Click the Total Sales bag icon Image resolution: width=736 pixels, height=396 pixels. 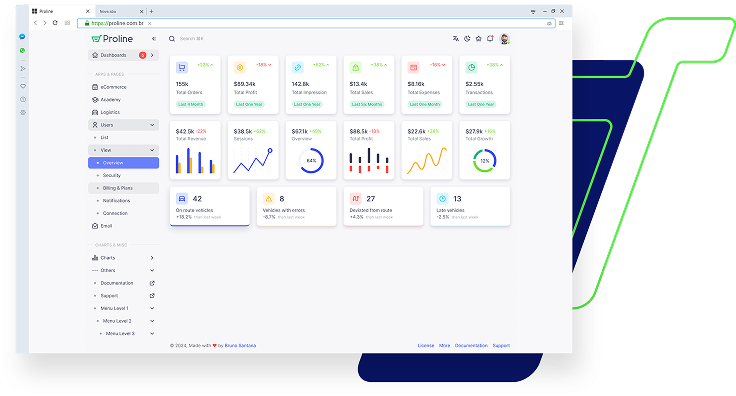coord(355,68)
